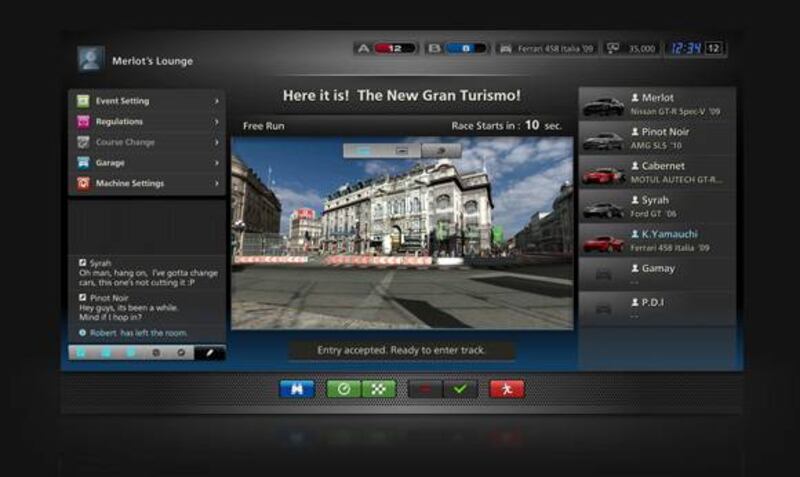Click the green checkered flag race icon
Image resolution: width=800 pixels, height=477 pixels.
pyautogui.click(x=379, y=389)
